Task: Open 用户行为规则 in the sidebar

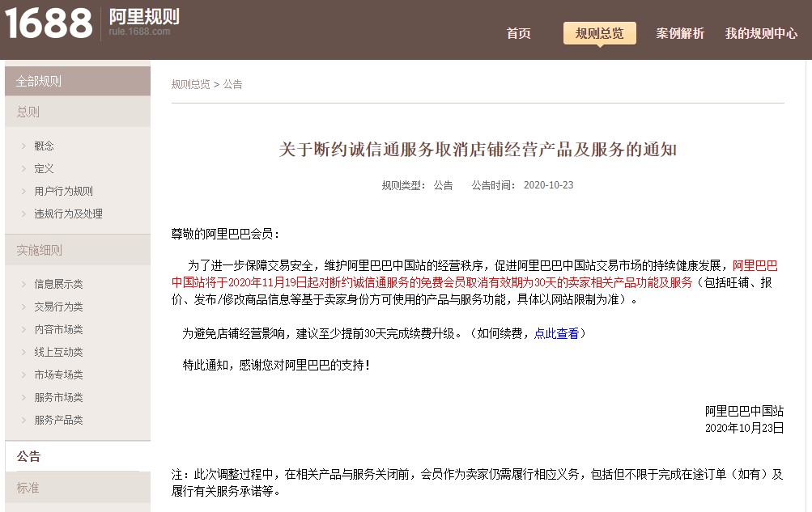Action: pos(63,192)
